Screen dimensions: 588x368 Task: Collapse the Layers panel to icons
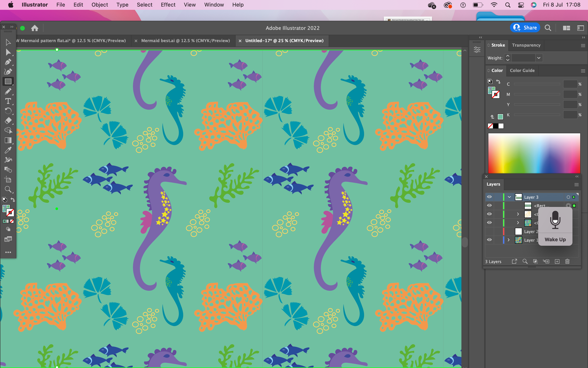[x=577, y=176]
